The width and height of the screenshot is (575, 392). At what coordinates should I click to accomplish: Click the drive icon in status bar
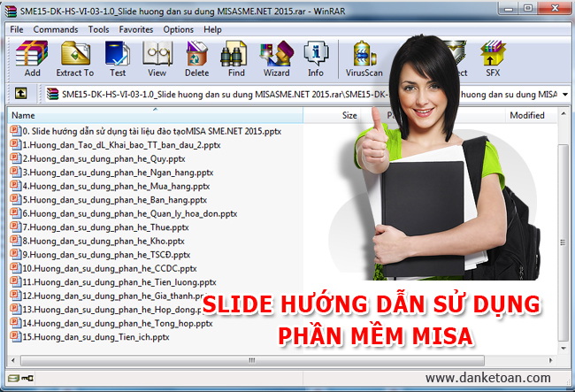pos(13,378)
